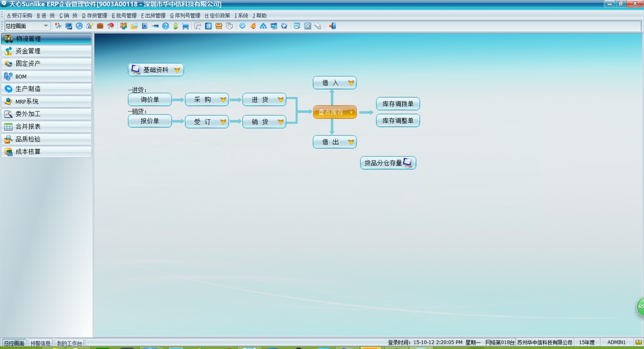Open the 库存调整单 button

398,120
